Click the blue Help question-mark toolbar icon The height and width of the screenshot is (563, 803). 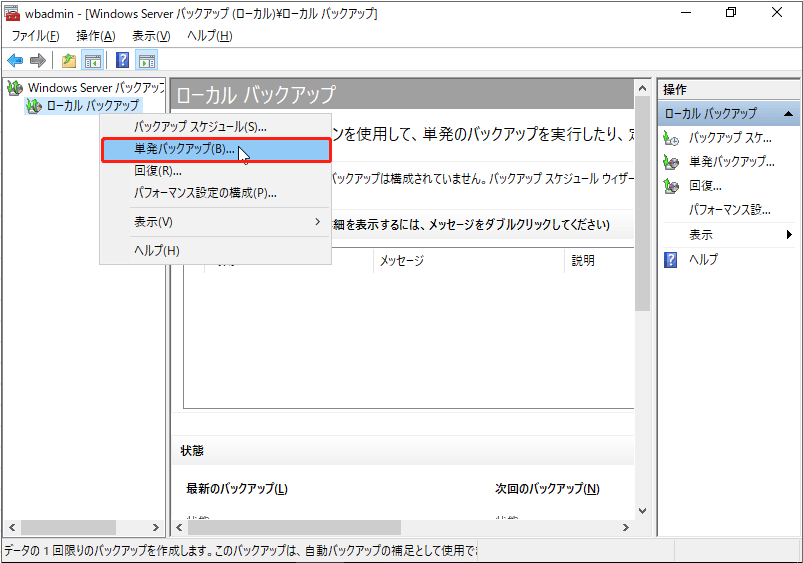(x=122, y=60)
